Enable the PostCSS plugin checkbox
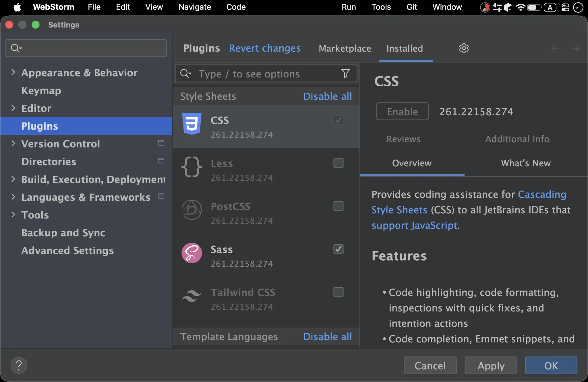The height and width of the screenshot is (382, 588). coord(339,206)
